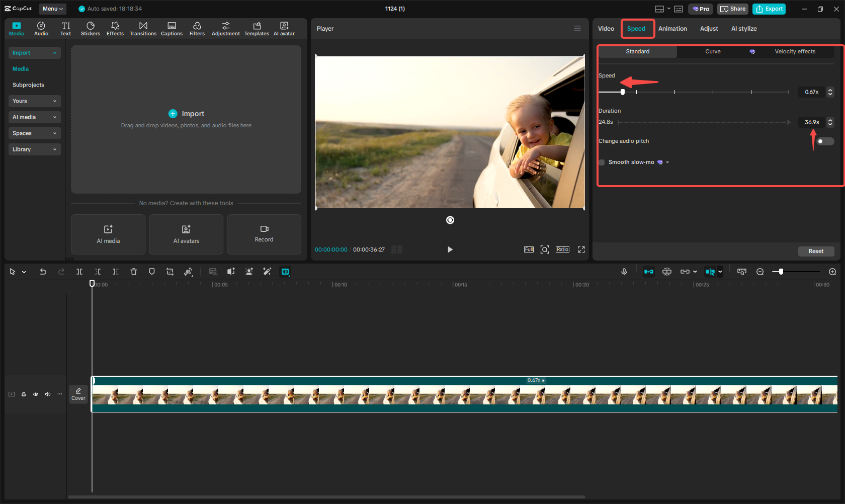This screenshot has width=845, height=504.
Task: Expand the Library section
Action: pos(34,149)
